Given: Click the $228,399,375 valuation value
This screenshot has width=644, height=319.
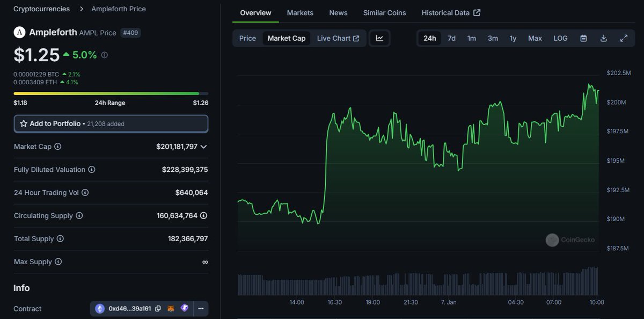Looking at the screenshot, I should [185, 170].
